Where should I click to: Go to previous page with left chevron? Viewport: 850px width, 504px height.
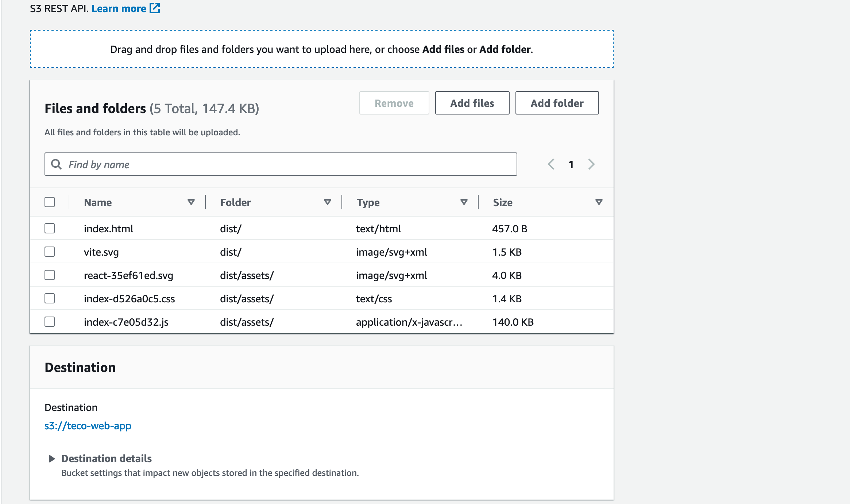[x=551, y=164]
